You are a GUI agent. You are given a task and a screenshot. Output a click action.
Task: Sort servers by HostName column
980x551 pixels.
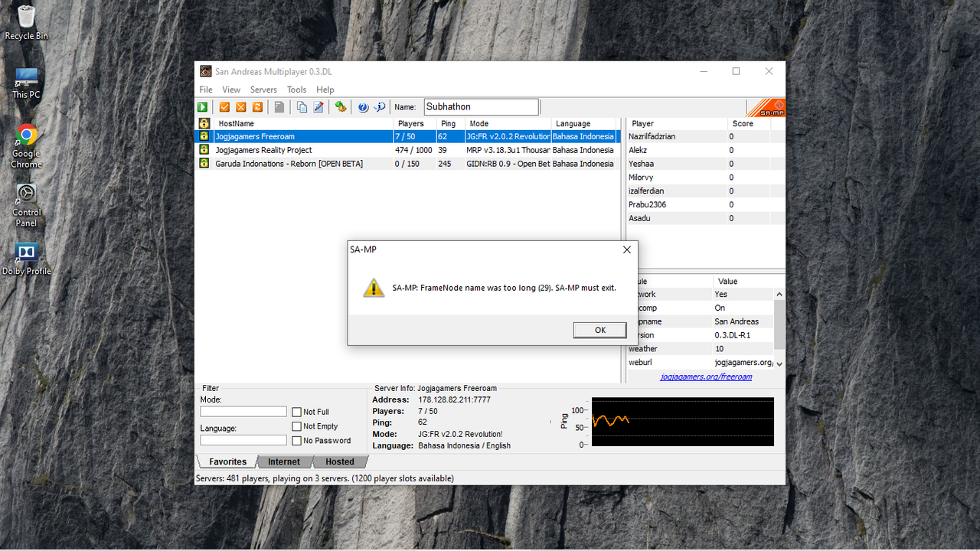point(303,123)
